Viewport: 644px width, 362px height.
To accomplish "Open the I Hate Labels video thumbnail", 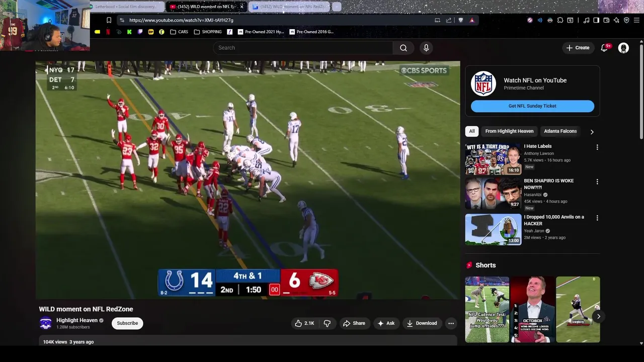I will (493, 159).
